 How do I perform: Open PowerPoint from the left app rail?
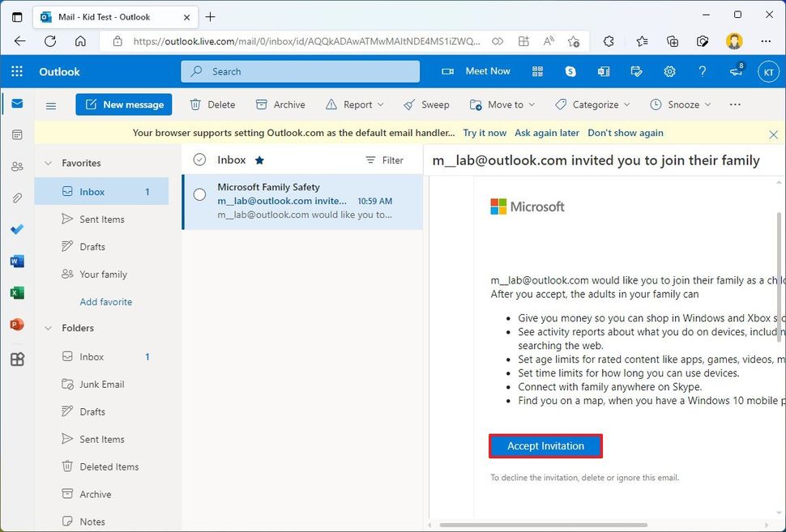click(17, 325)
